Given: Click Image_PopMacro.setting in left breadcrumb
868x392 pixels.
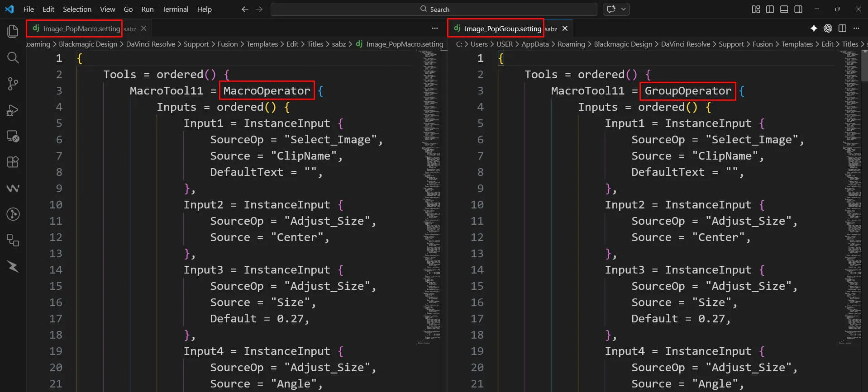Looking at the screenshot, I should [x=405, y=44].
